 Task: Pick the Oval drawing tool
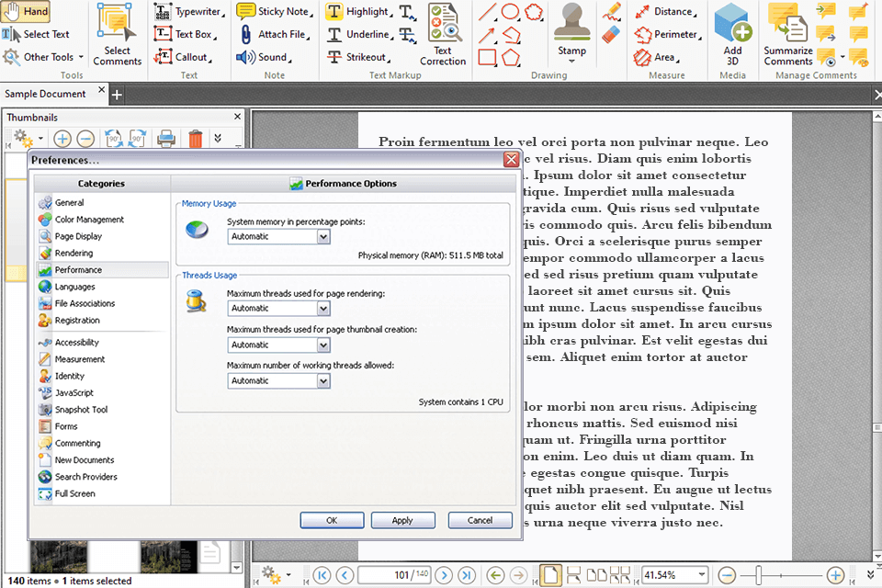coord(510,12)
